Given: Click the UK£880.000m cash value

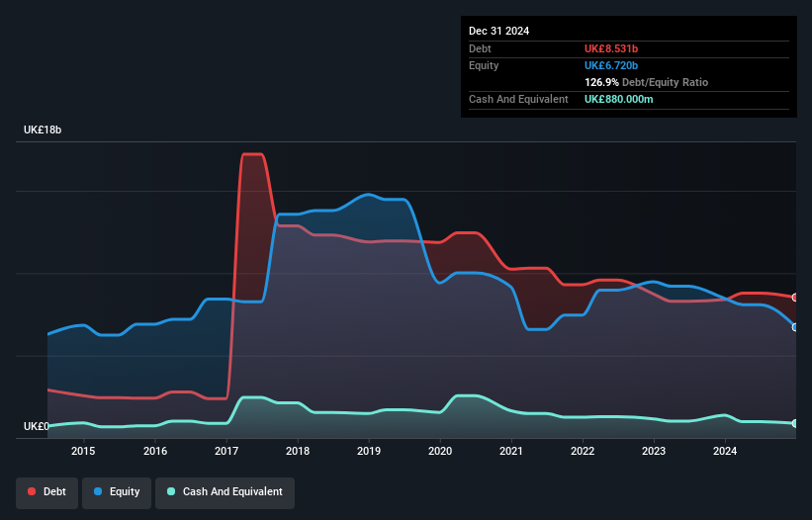Looking at the screenshot, I should coord(619,99).
